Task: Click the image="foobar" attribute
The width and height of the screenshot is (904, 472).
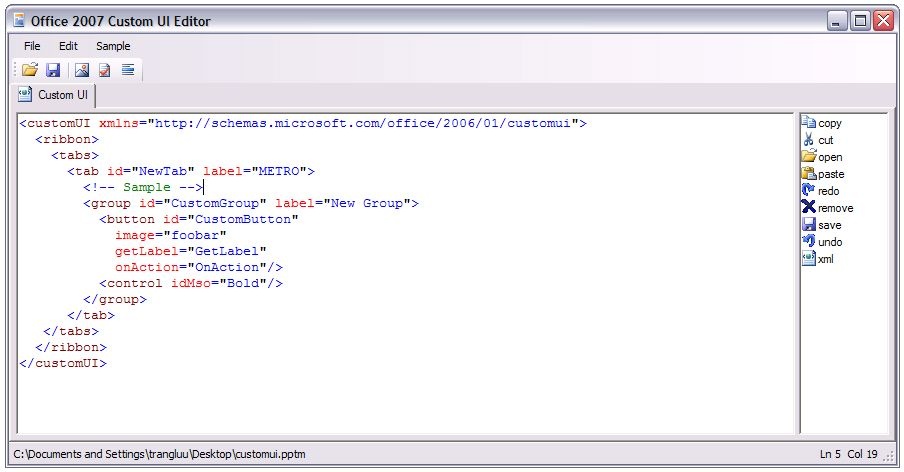Action: 171,236
